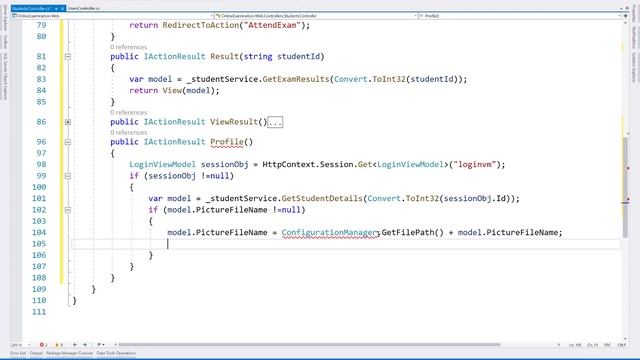
Task: Place cursor on the empty line 105
Action: [345, 244]
